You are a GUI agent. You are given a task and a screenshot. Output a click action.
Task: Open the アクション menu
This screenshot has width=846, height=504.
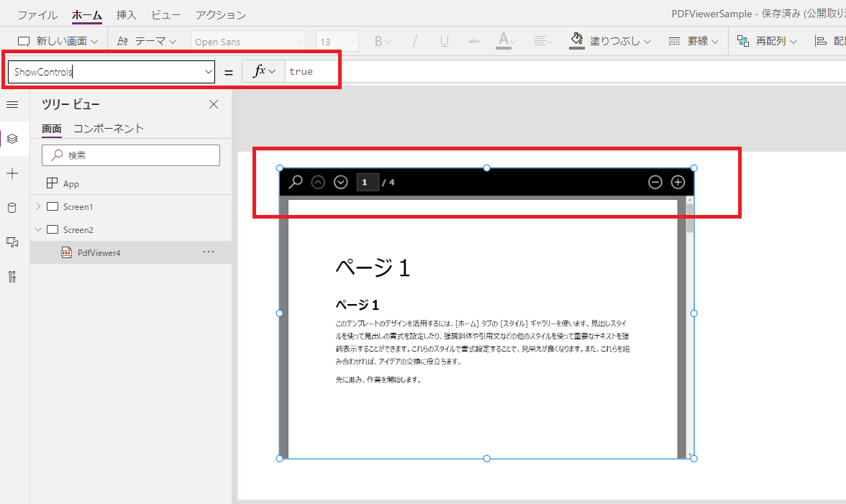coord(219,14)
